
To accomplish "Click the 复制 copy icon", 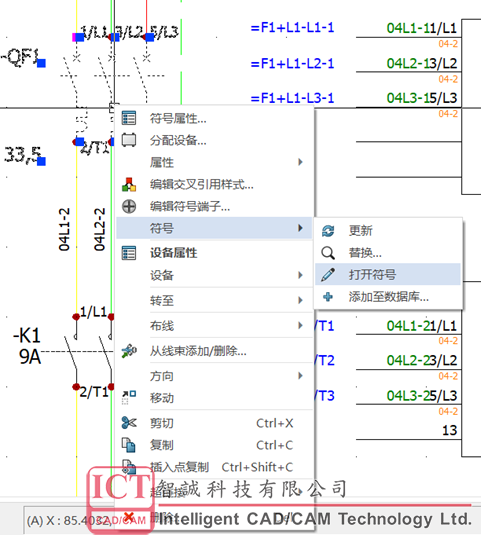I will 129,445.
